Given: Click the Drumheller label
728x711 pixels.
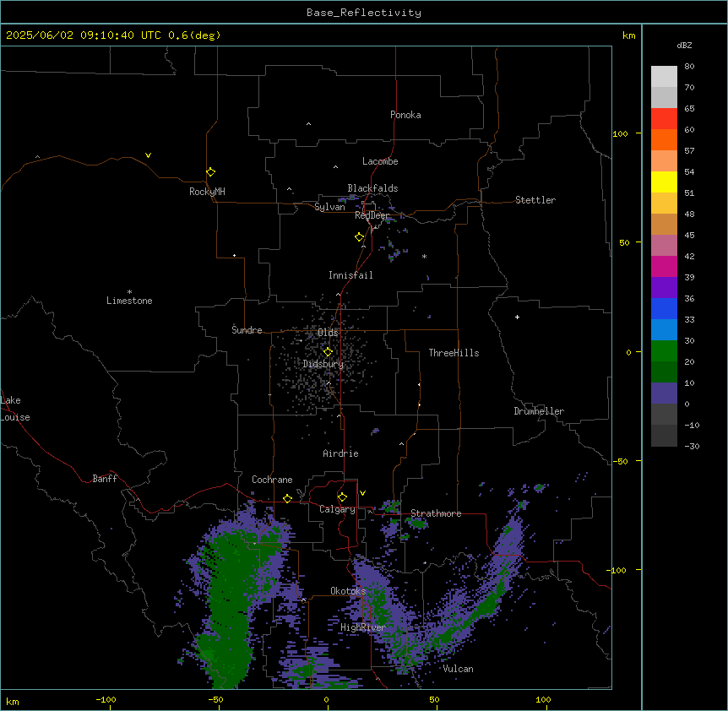Looking at the screenshot, I should click(x=539, y=411).
